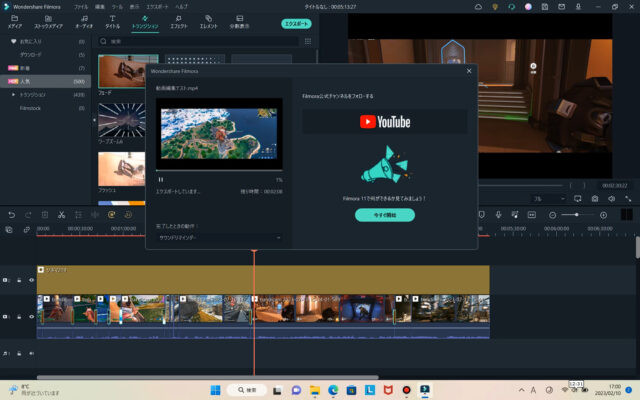Hide the main video track with eye icon
The height and width of the screenshot is (400, 640).
31,317
